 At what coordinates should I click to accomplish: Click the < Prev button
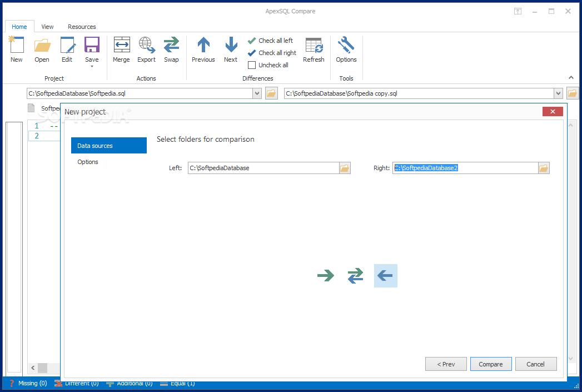click(446, 364)
